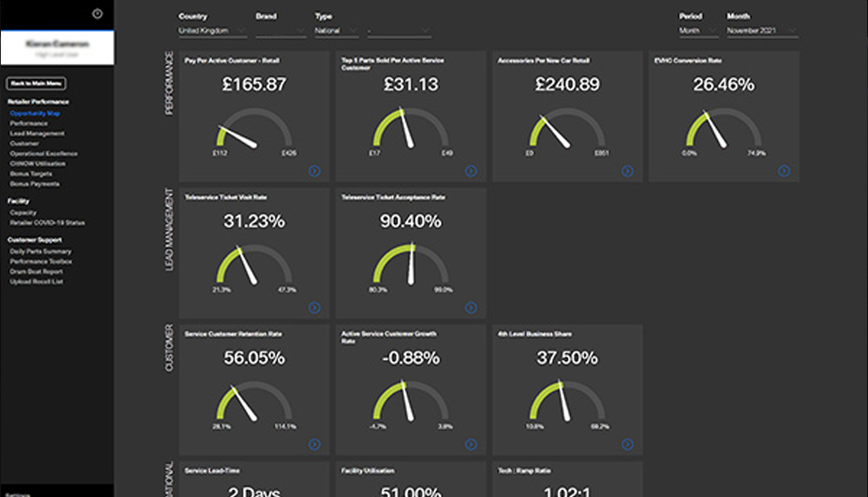Open the Period dropdown showing Month
Viewport: 868px width, 497px height.
699,31
